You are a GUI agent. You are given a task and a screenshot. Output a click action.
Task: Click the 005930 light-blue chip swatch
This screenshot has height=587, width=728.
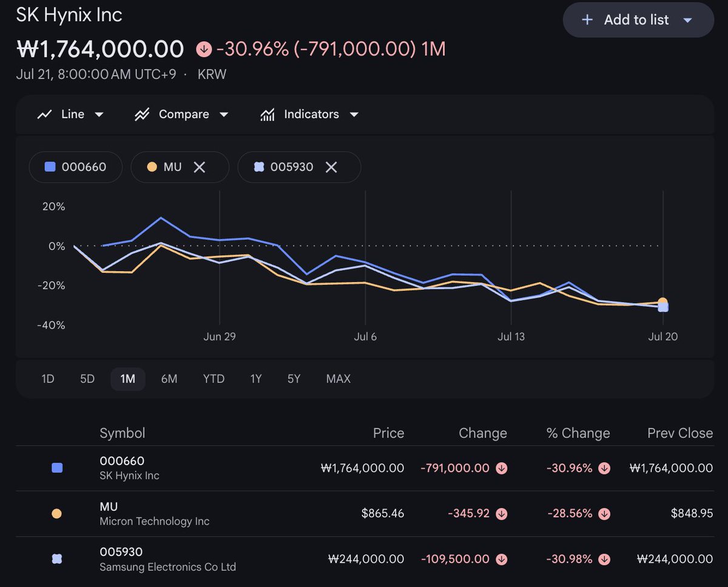click(x=259, y=167)
